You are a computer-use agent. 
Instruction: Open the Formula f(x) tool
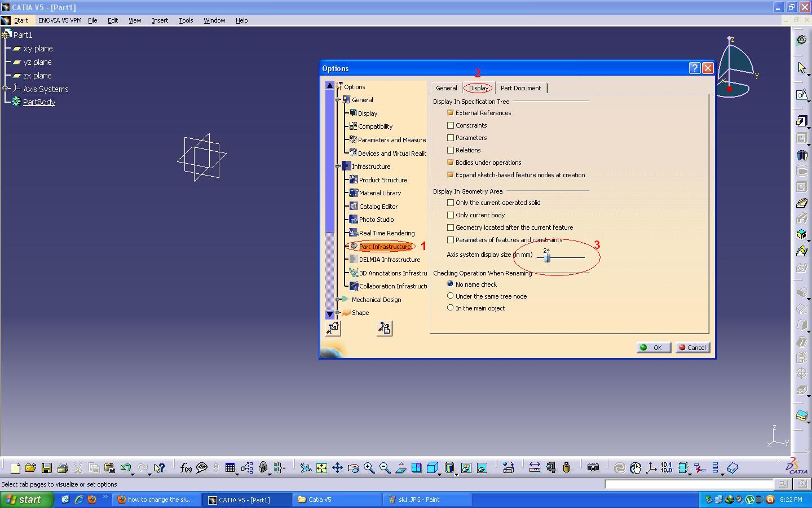(186, 467)
